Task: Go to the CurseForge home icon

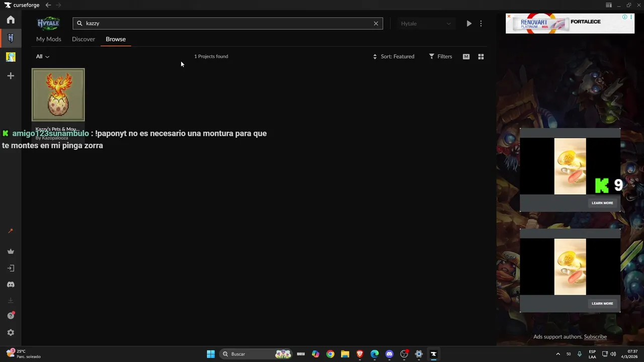Action: (x=11, y=20)
